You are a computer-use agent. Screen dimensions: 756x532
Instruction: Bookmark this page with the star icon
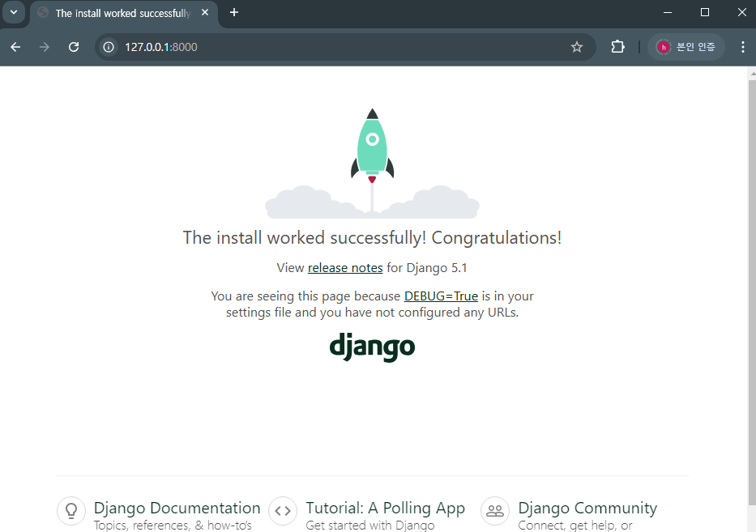577,47
